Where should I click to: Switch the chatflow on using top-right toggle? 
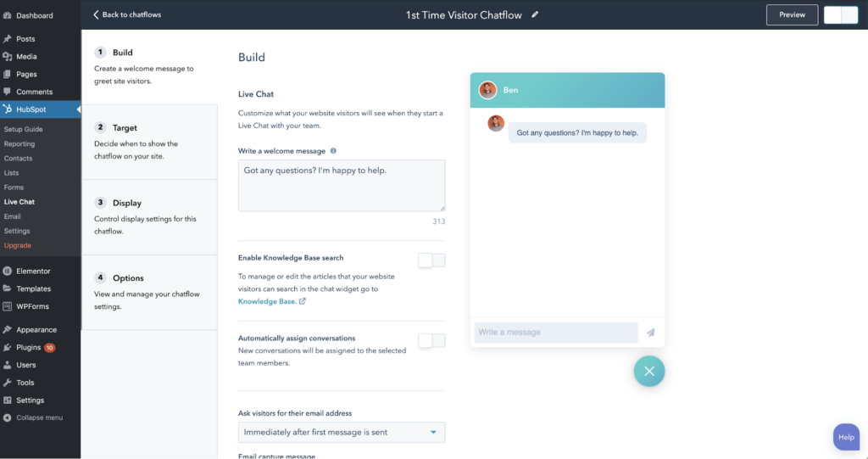click(x=840, y=14)
